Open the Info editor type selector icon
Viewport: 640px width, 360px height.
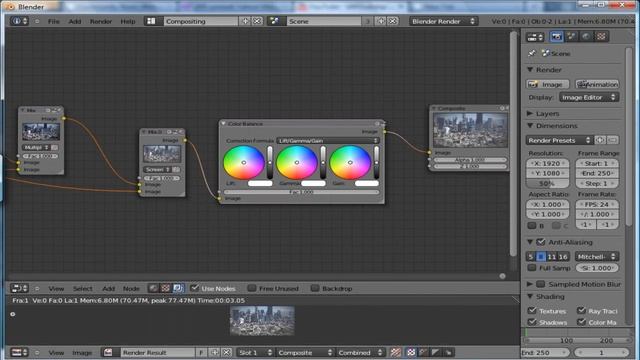pos(19,21)
